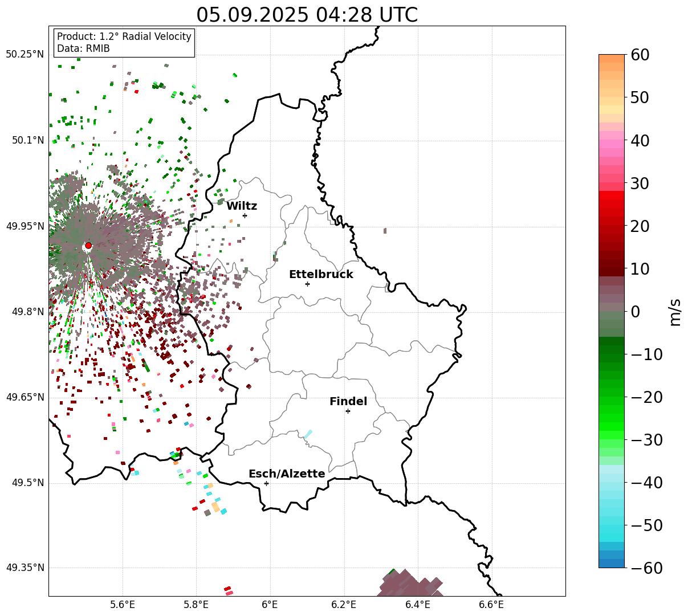The image size is (688, 616).
Task: Click the colorbar tick label −40
Action: 646,483
